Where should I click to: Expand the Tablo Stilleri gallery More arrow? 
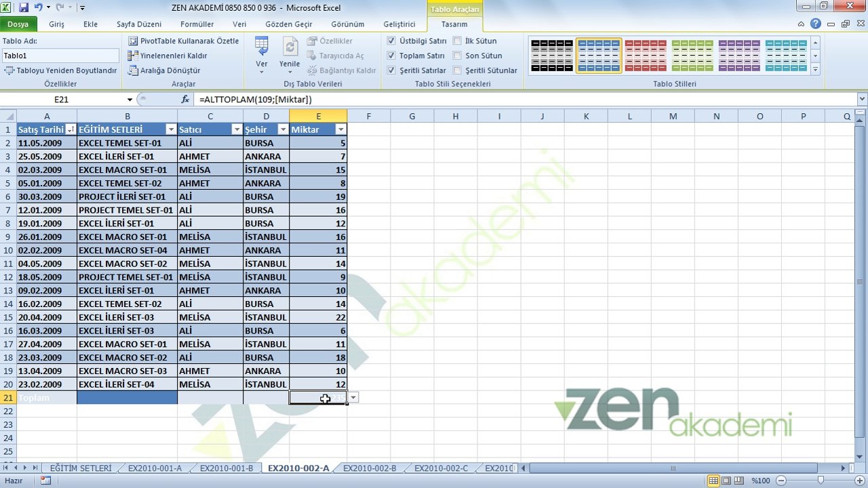pyautogui.click(x=815, y=70)
